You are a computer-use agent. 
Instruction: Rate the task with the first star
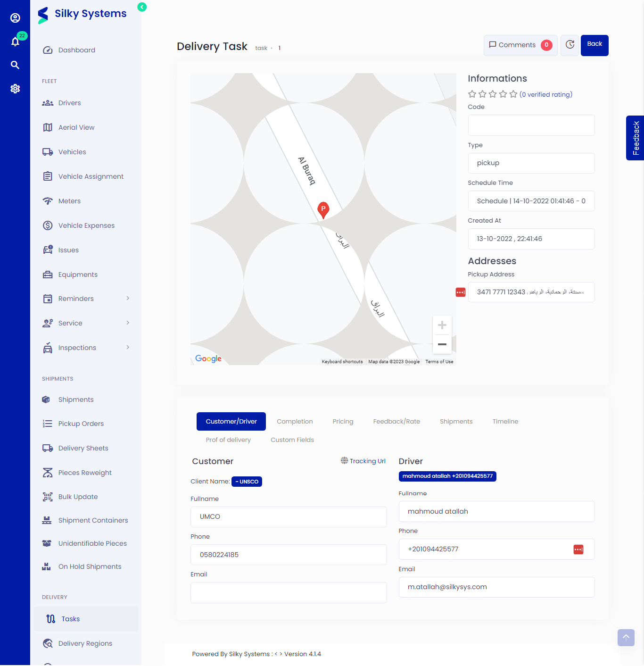point(472,94)
